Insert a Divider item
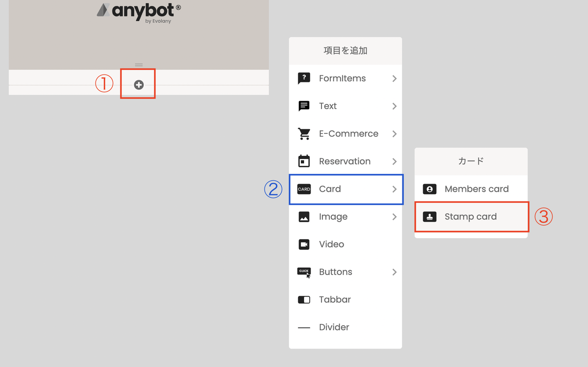This screenshot has width=588, height=367. 345,327
